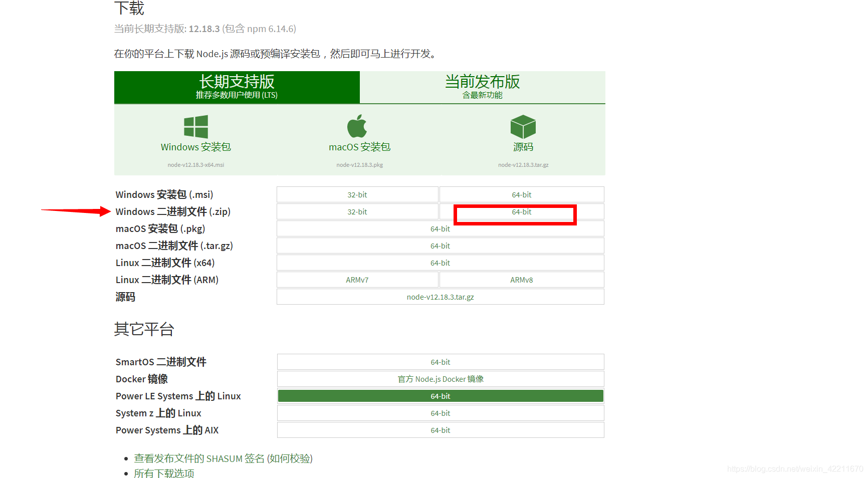Viewport: 868px width, 478px height.
Task: Download ARMv8 Linux binary
Action: pyautogui.click(x=522, y=280)
